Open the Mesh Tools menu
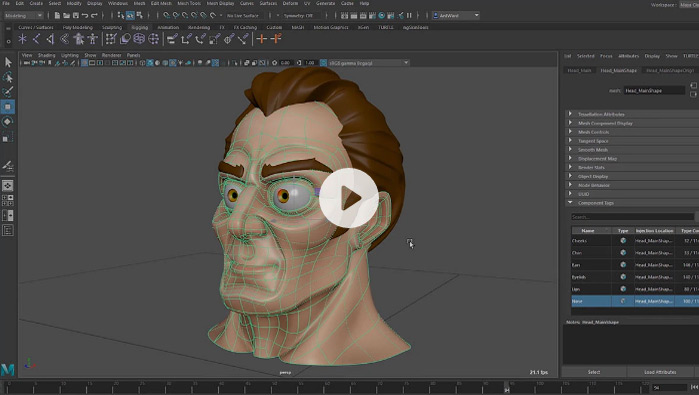 pyautogui.click(x=189, y=3)
